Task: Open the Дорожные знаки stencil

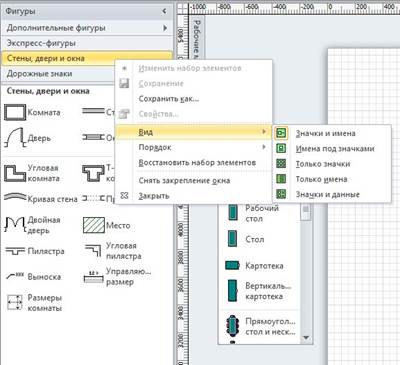Action: point(58,74)
